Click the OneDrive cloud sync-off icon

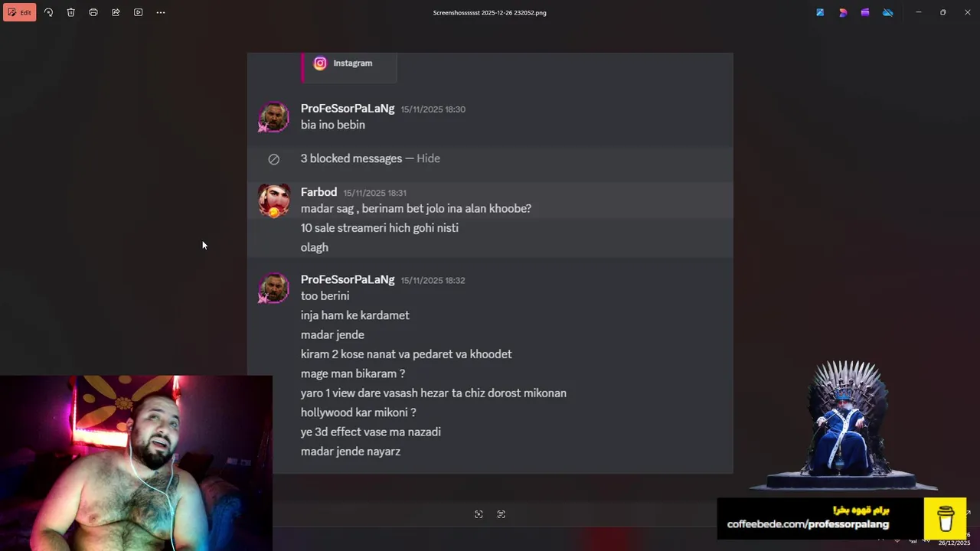(888, 12)
